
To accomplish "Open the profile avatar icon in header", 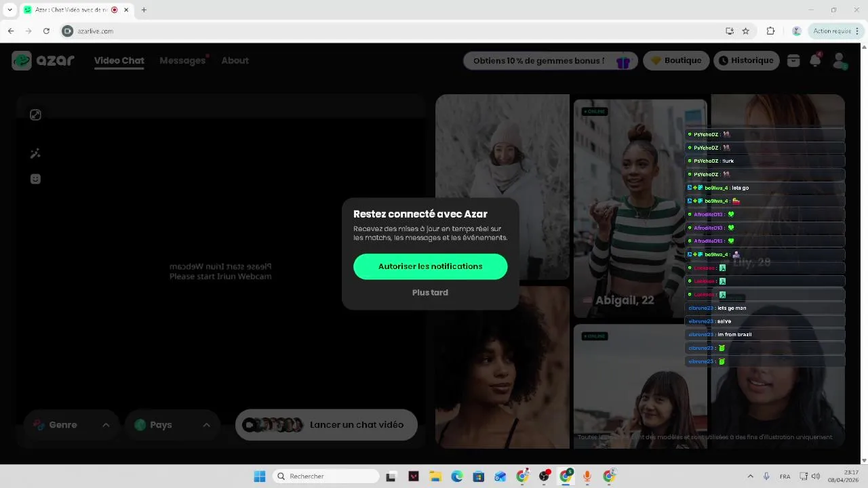I will pyautogui.click(x=840, y=60).
